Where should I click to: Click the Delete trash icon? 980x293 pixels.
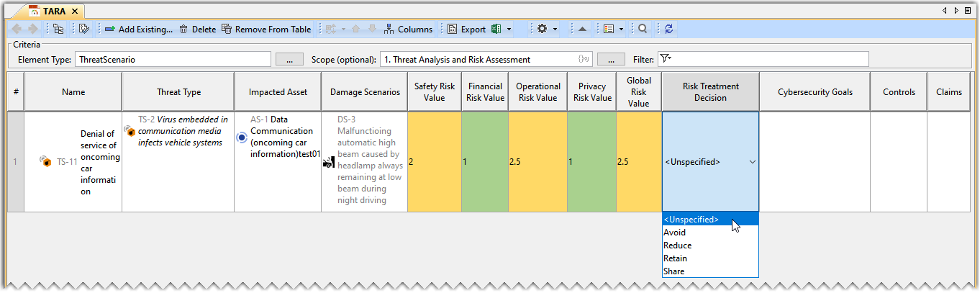tap(197, 30)
